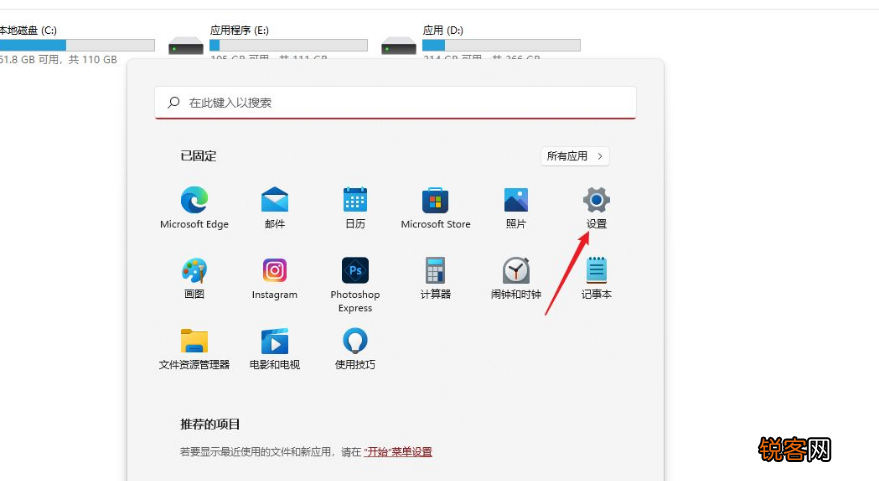The image size is (879, 481).
Task: Open 电影和电视 movies app
Action: [275, 349]
